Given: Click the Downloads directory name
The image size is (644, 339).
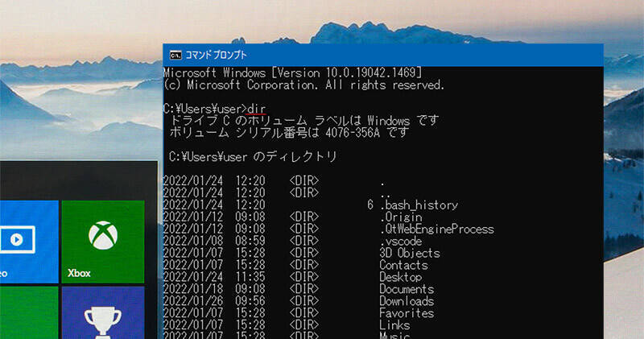Looking at the screenshot, I should click(x=407, y=301).
